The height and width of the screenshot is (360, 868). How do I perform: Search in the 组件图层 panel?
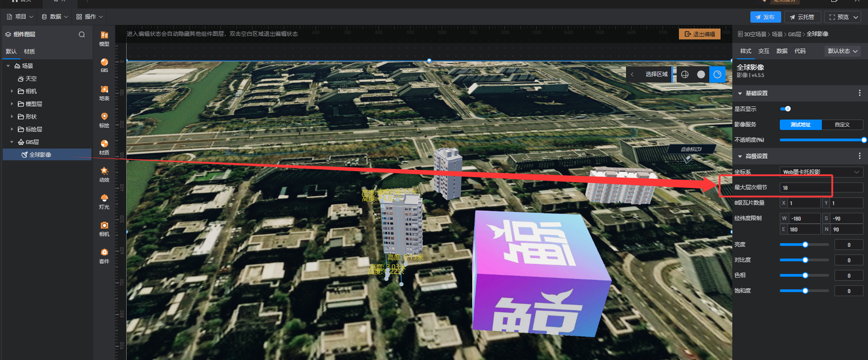(82, 34)
